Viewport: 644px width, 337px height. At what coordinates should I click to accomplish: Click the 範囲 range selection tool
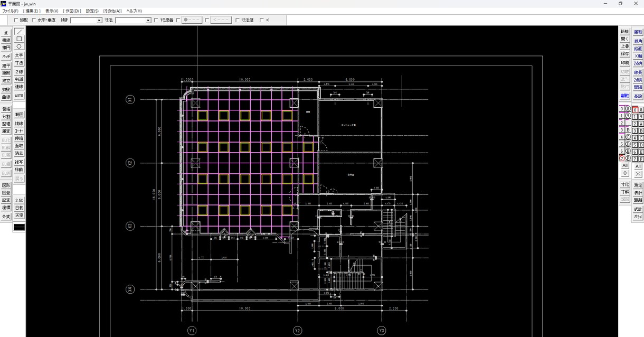click(19, 114)
